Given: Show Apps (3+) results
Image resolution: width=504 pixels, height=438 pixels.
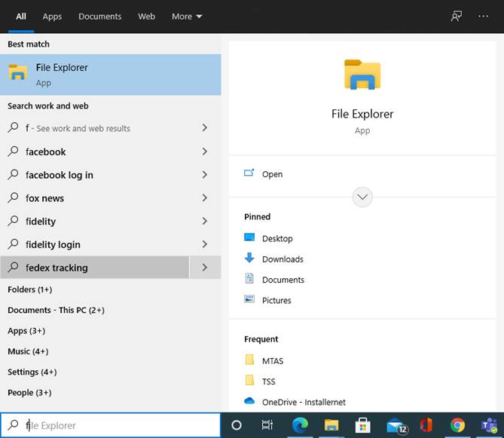Looking at the screenshot, I should [x=26, y=331].
